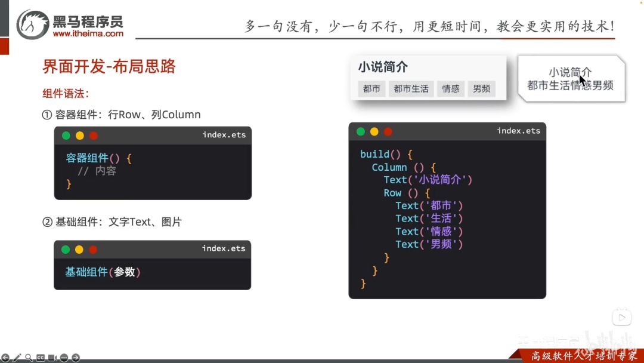
Task: Go to the previous slide arrow
Action: (5, 358)
